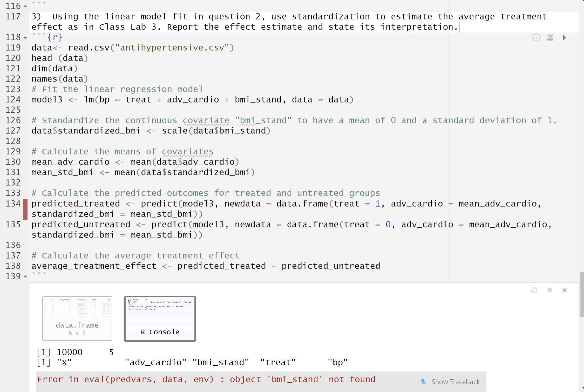
Task: Open chunk options gear icon
Action: tap(536, 38)
